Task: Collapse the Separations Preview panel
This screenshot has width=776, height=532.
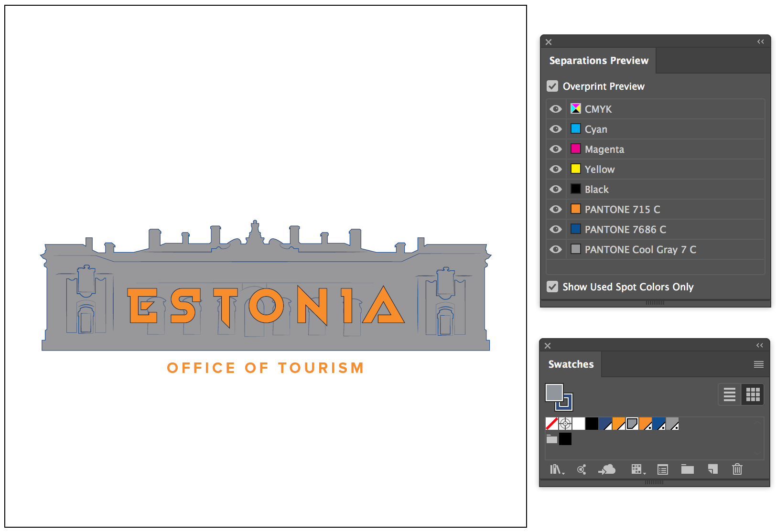Action: (x=761, y=42)
